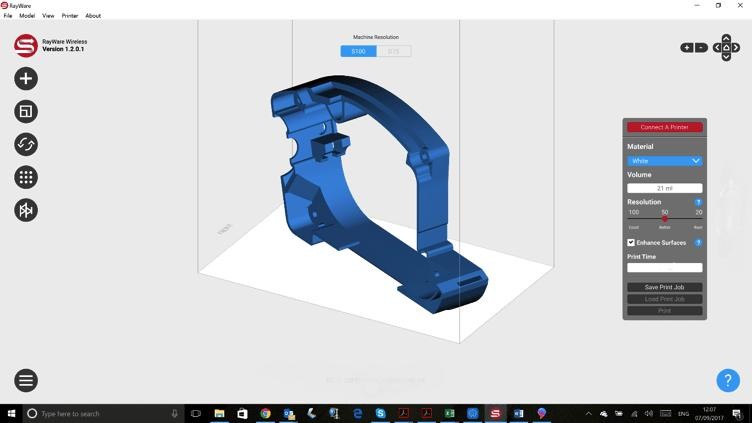Click the Resolution help icon
The width and height of the screenshot is (752, 423).
tap(698, 202)
